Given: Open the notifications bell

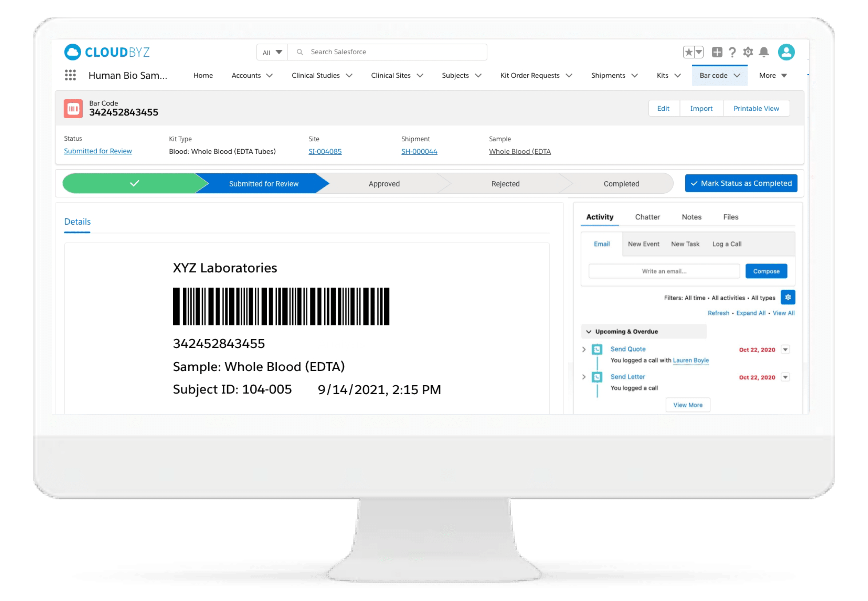Looking at the screenshot, I should (764, 52).
